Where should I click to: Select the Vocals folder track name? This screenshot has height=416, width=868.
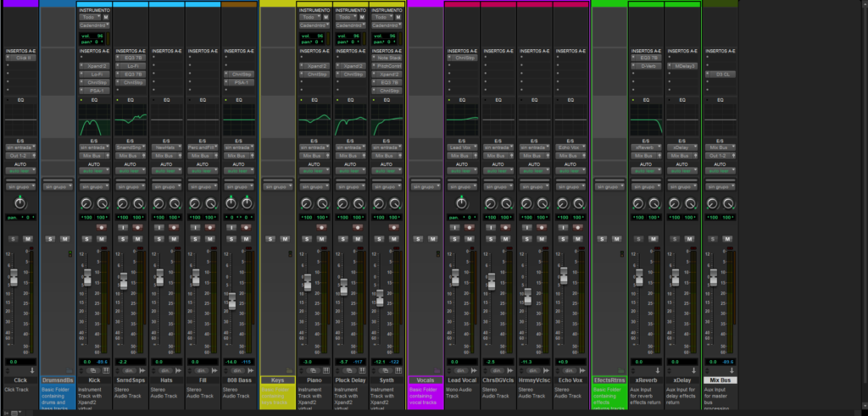tap(425, 380)
